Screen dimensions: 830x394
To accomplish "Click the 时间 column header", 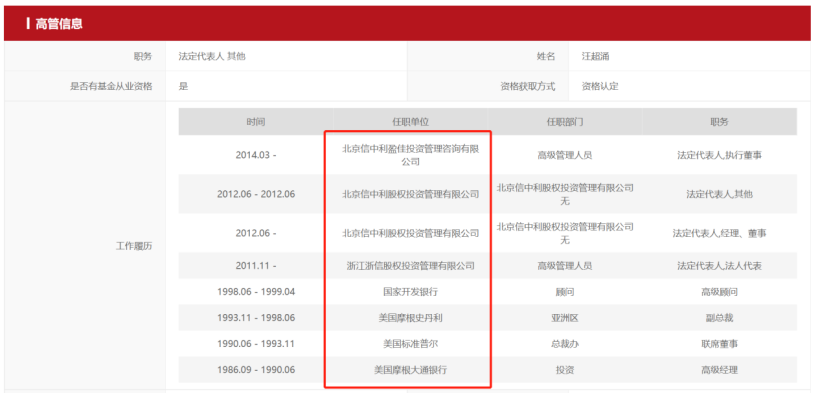I will pos(256,122).
